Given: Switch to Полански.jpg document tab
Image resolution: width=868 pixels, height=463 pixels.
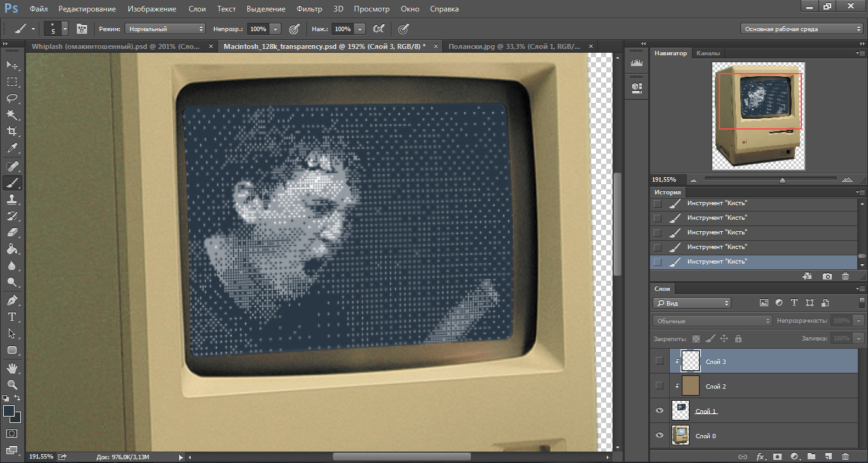Looking at the screenshot, I should pyautogui.click(x=520, y=46).
